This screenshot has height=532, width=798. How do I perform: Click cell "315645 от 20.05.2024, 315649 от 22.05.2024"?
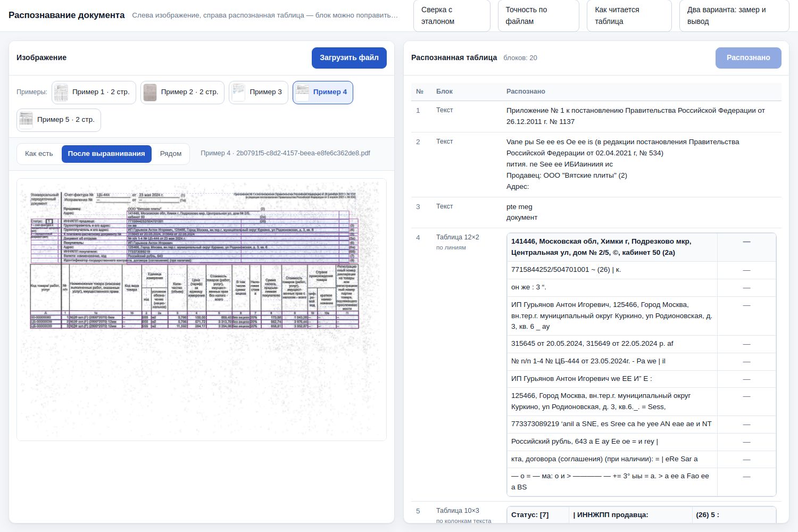tap(612, 344)
